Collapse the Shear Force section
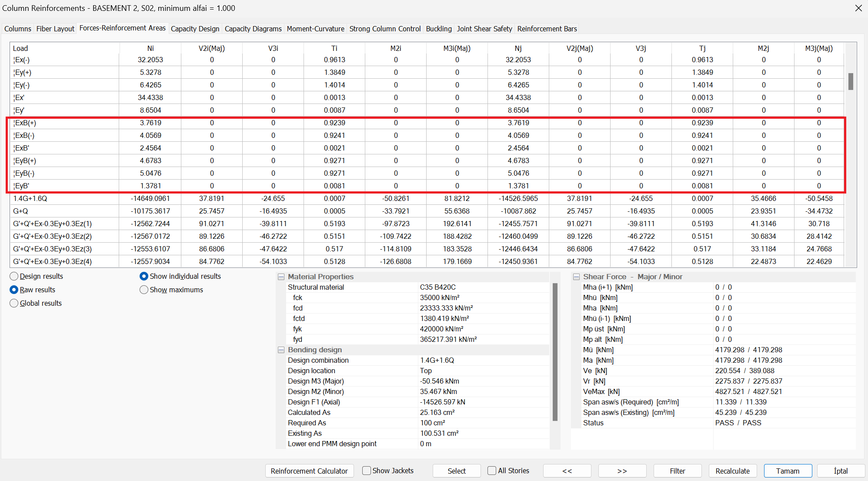This screenshot has height=481, width=868. 577,277
